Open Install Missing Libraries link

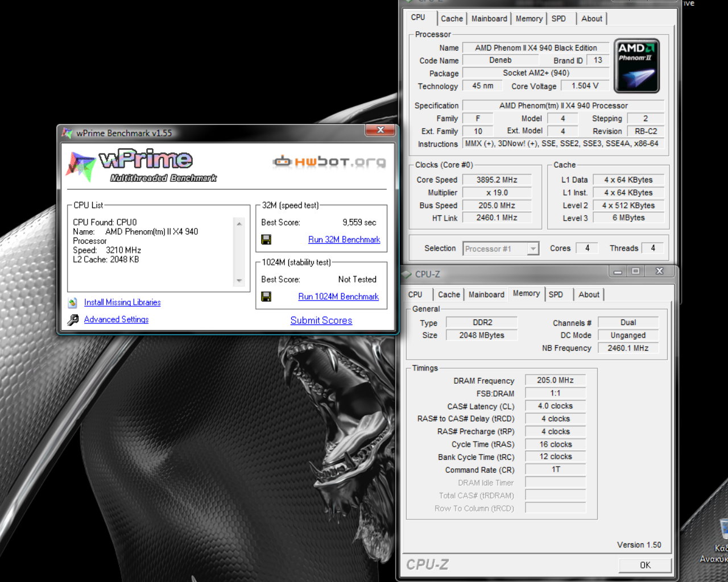coord(122,302)
